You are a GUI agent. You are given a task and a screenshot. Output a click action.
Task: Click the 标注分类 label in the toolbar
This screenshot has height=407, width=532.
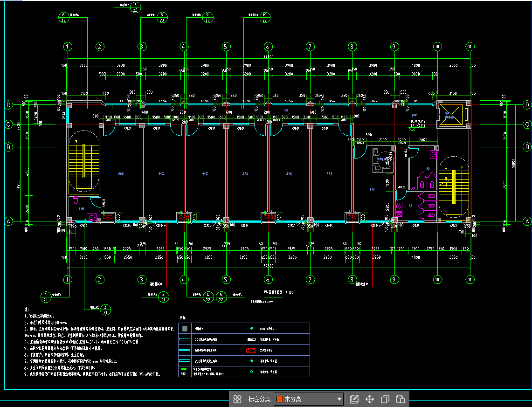259,399
